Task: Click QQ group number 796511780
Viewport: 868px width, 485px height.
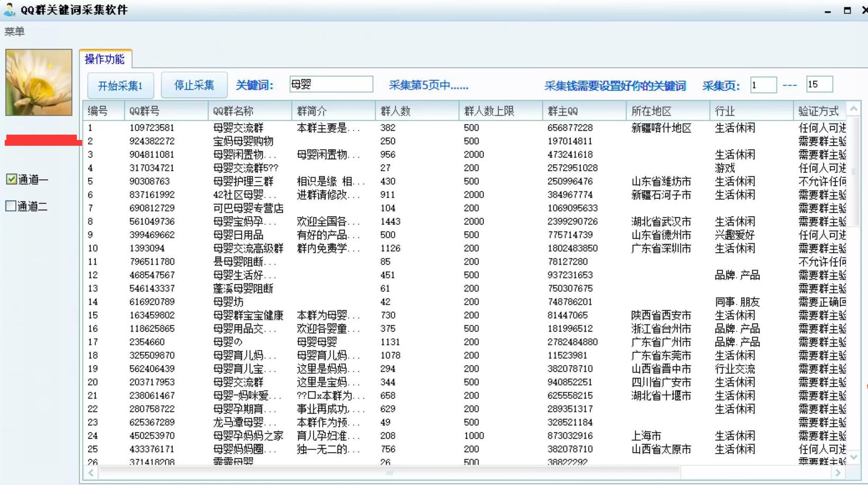Action: [x=152, y=261]
